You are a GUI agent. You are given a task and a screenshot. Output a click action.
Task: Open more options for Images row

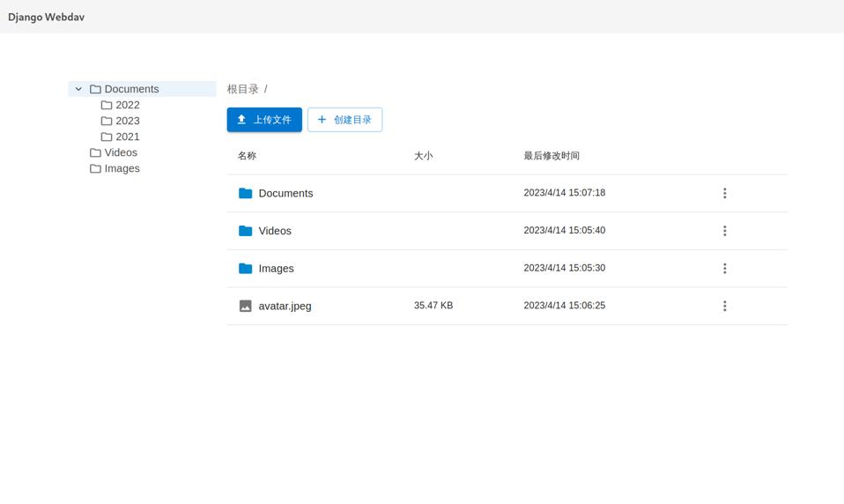coord(724,268)
